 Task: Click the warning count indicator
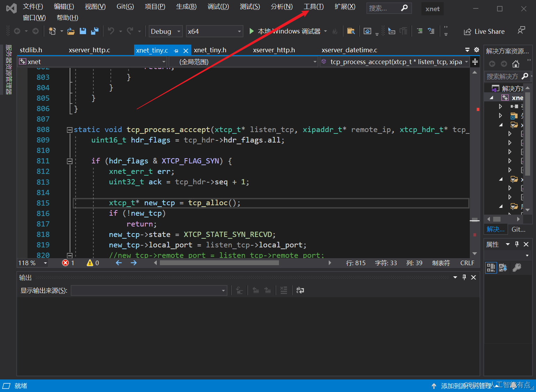pos(93,263)
